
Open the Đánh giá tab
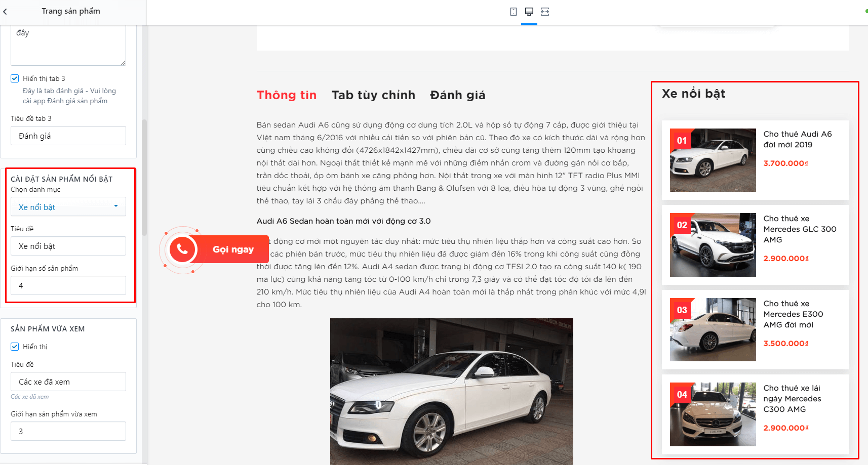pos(458,95)
